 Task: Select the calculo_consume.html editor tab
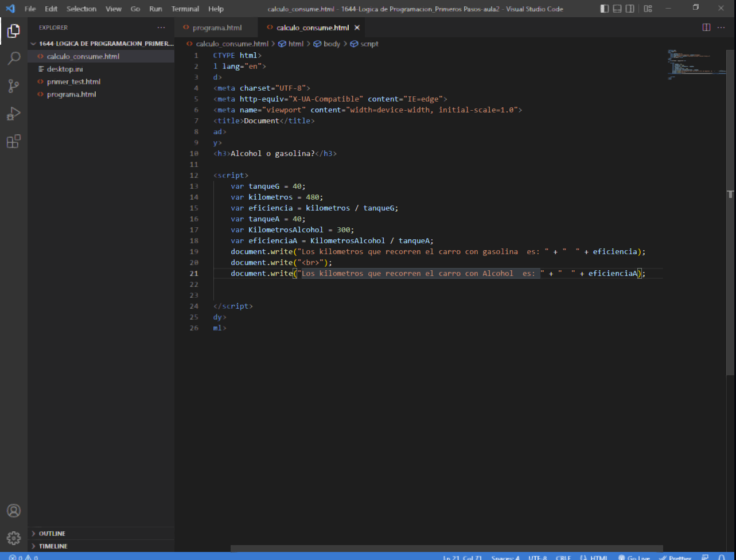pyautogui.click(x=312, y=28)
